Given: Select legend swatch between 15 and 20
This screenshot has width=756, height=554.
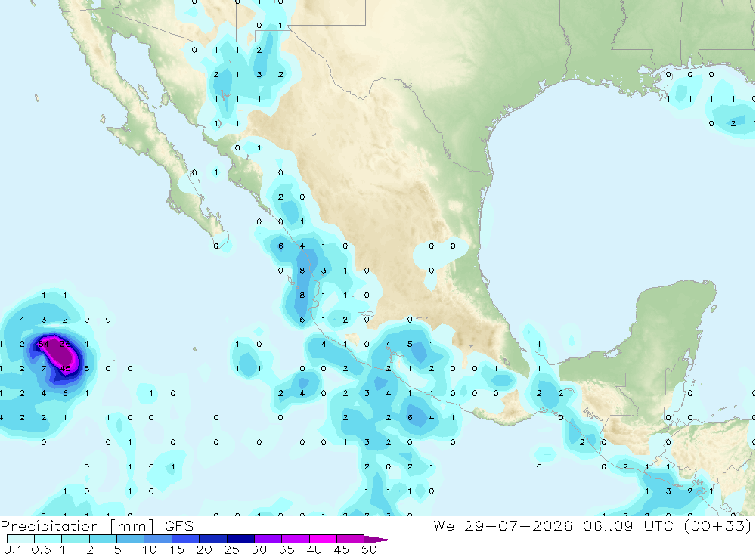Looking at the screenshot, I should [186, 539].
